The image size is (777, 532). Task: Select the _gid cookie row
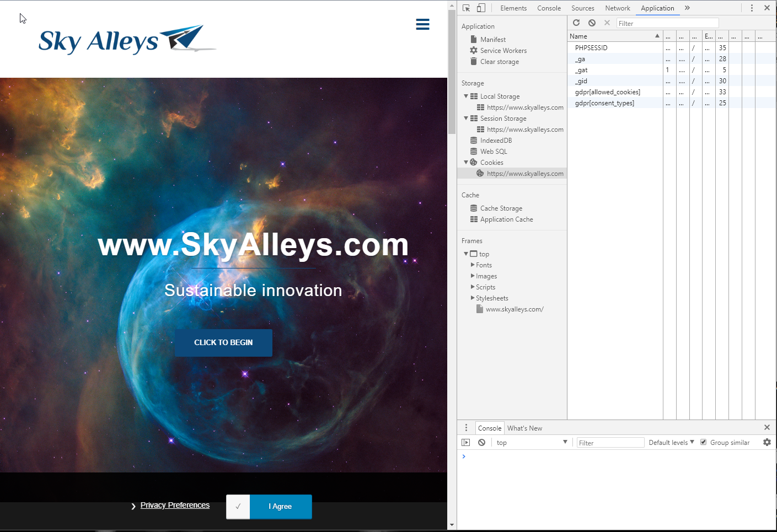coord(672,80)
